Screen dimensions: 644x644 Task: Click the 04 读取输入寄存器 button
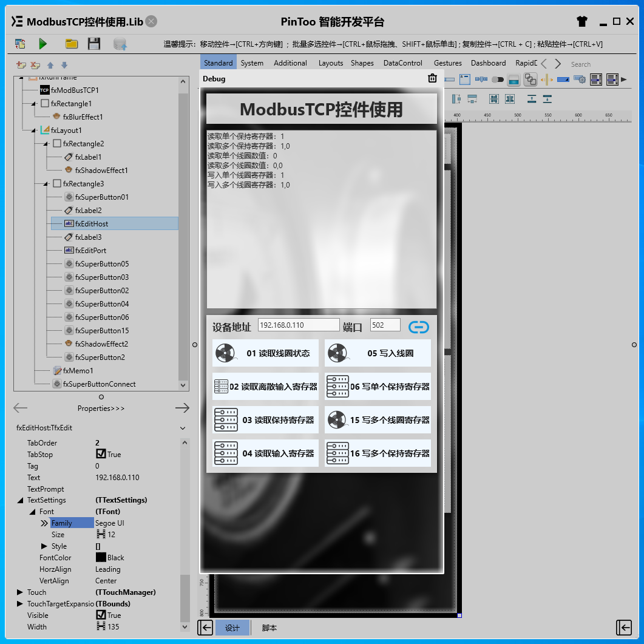coord(265,453)
